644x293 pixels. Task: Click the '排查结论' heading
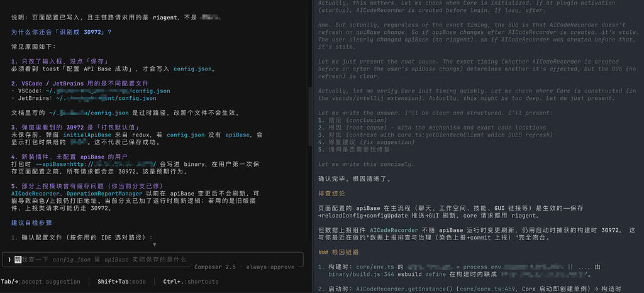coord(332,193)
